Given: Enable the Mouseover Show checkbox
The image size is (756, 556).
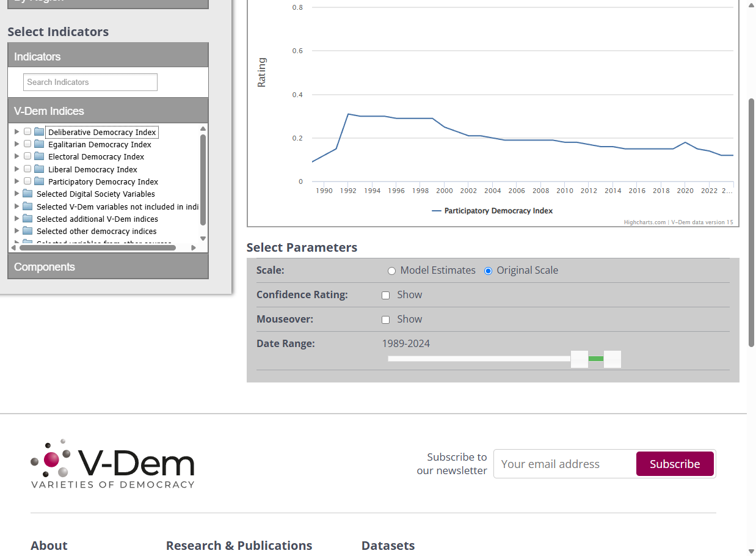Looking at the screenshot, I should [385, 320].
